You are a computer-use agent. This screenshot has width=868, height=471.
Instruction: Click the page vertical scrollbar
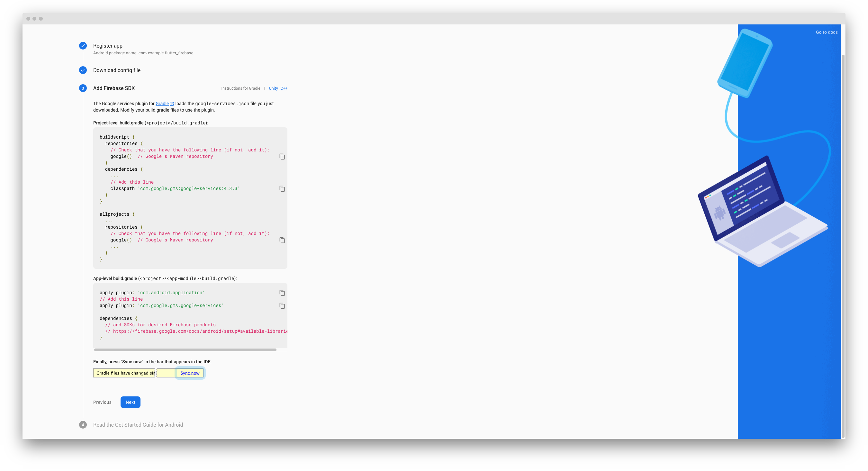(x=843, y=246)
